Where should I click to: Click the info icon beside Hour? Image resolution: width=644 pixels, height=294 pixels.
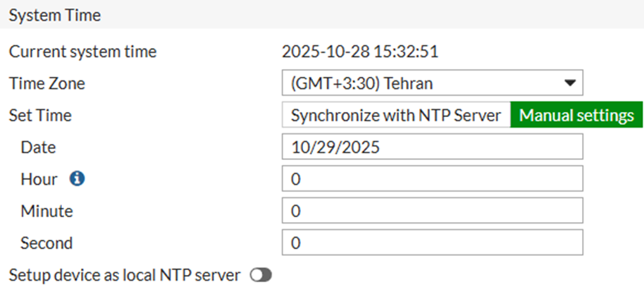pyautogui.click(x=78, y=179)
